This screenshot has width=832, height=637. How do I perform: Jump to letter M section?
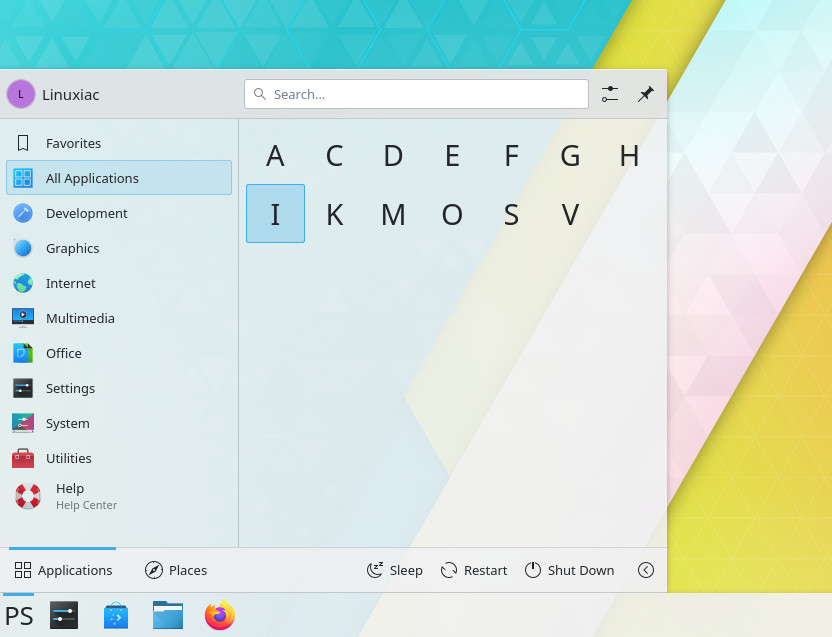(x=393, y=214)
